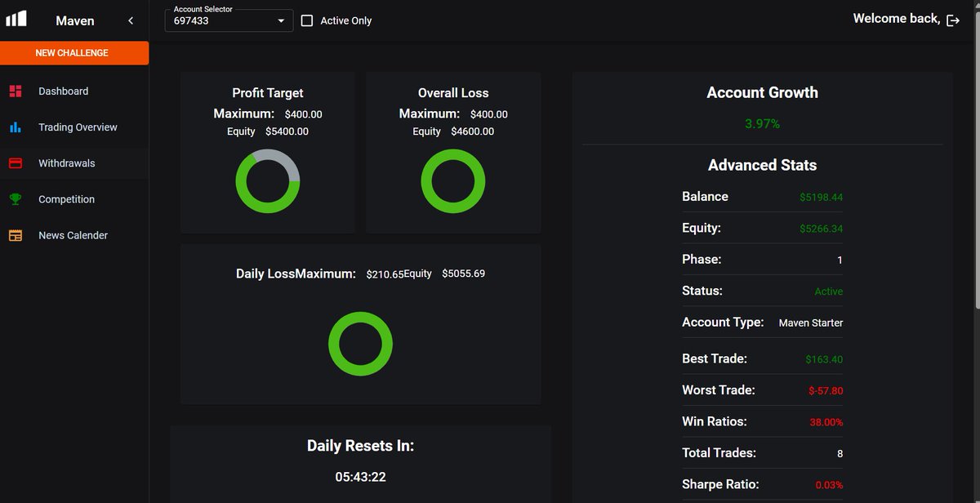The height and width of the screenshot is (503, 980).
Task: Click the Overall Loss heading
Action: 453,93
